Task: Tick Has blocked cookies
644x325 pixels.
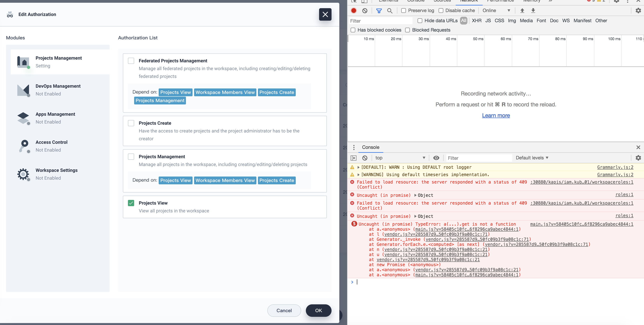Action: coord(353,30)
